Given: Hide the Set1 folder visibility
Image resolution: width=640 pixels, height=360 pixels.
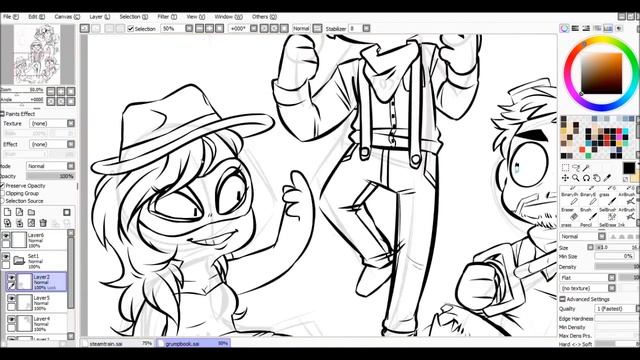Looking at the screenshot, I should [x=6, y=257].
